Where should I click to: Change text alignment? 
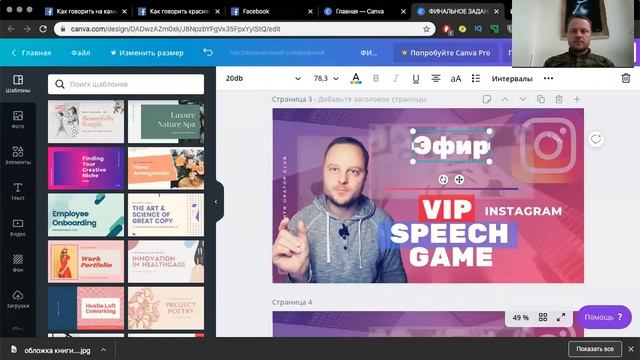click(436, 78)
